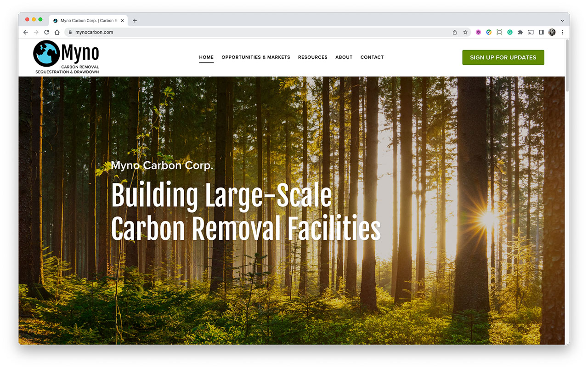Screen dimensions: 588x369
Task: Open the CONTACT menu item
Action: coord(372,57)
